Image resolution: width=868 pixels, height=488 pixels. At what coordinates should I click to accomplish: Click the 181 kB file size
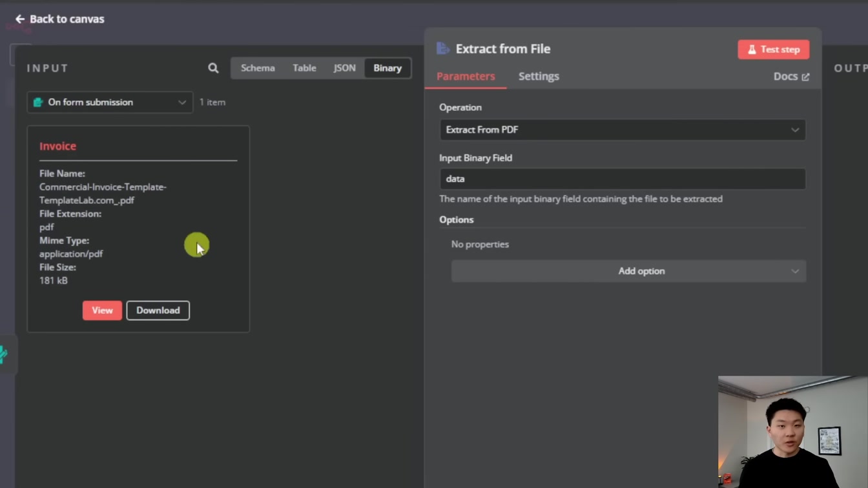(54, 281)
